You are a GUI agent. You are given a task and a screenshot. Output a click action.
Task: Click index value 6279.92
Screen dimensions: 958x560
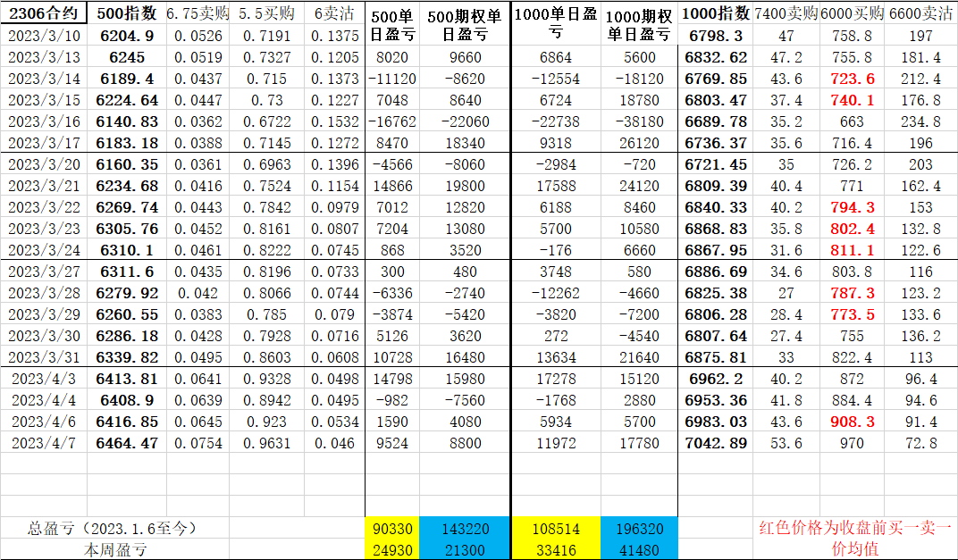127,293
